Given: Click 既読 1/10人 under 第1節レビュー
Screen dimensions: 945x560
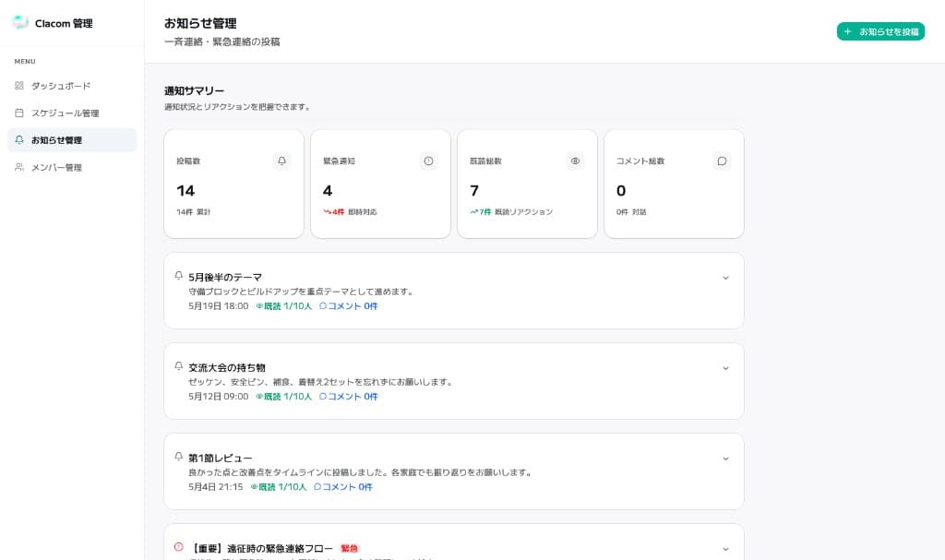Looking at the screenshot, I should pos(279,487).
